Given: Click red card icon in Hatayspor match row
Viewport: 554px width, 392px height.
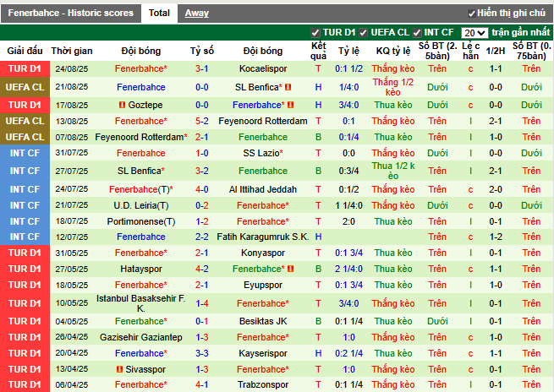Looking at the screenshot, I should (x=290, y=269).
